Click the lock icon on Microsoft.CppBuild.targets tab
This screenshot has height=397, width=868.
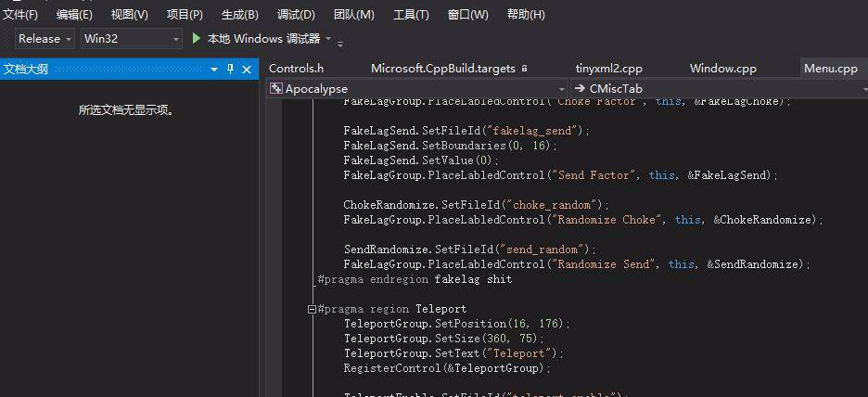[524, 69]
